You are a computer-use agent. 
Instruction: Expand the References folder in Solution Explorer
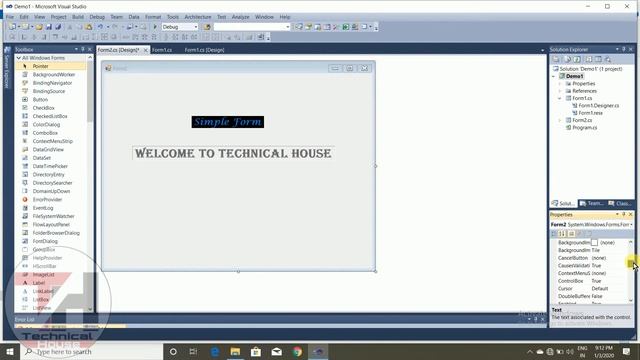[x=560, y=91]
